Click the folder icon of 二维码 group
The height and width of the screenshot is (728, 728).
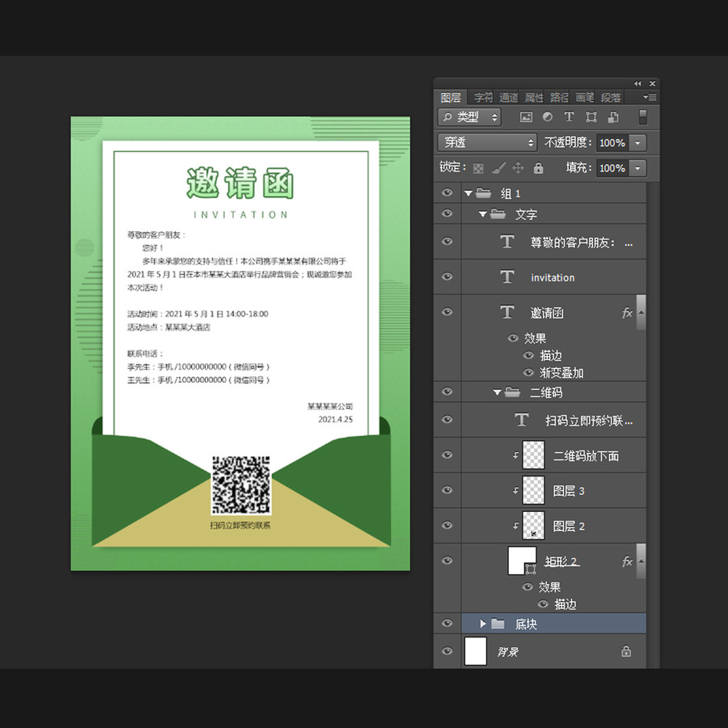(x=513, y=392)
